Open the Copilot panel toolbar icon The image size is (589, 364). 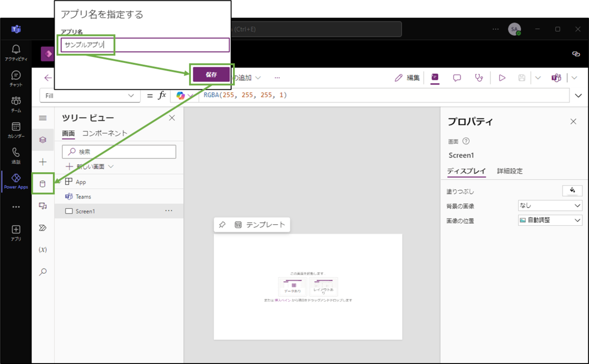coord(435,78)
